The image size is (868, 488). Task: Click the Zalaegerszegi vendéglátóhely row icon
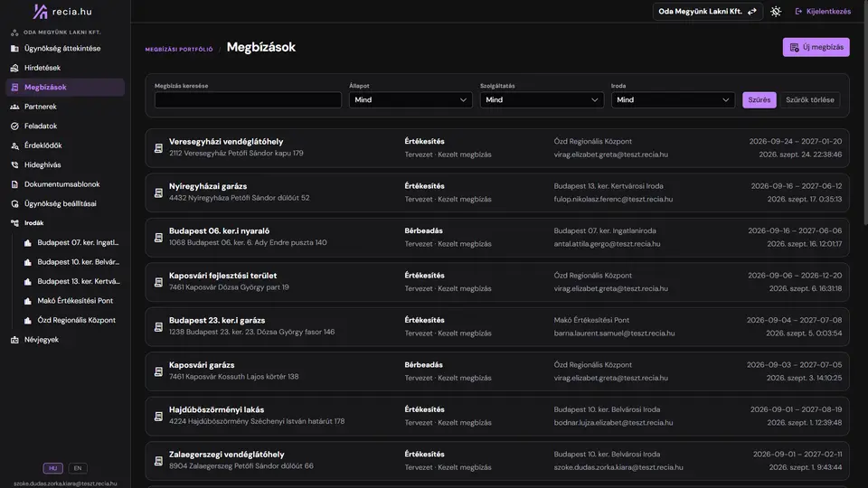click(x=158, y=461)
